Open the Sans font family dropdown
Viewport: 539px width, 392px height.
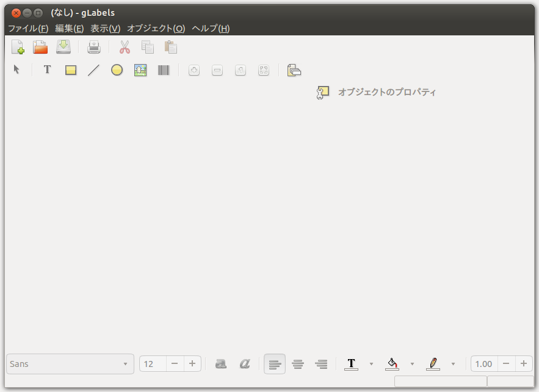click(70, 364)
